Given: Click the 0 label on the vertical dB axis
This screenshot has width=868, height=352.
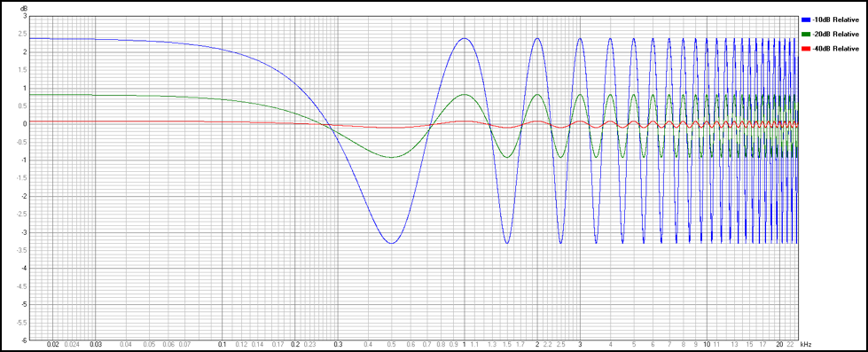Looking at the screenshot, I should click(x=25, y=124).
